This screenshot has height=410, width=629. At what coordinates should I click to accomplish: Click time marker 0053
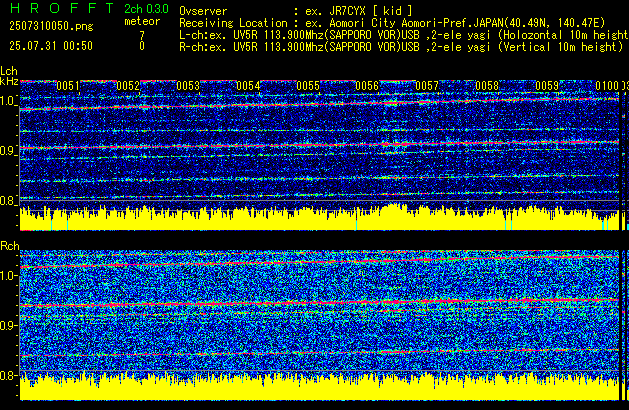pyautogui.click(x=188, y=86)
